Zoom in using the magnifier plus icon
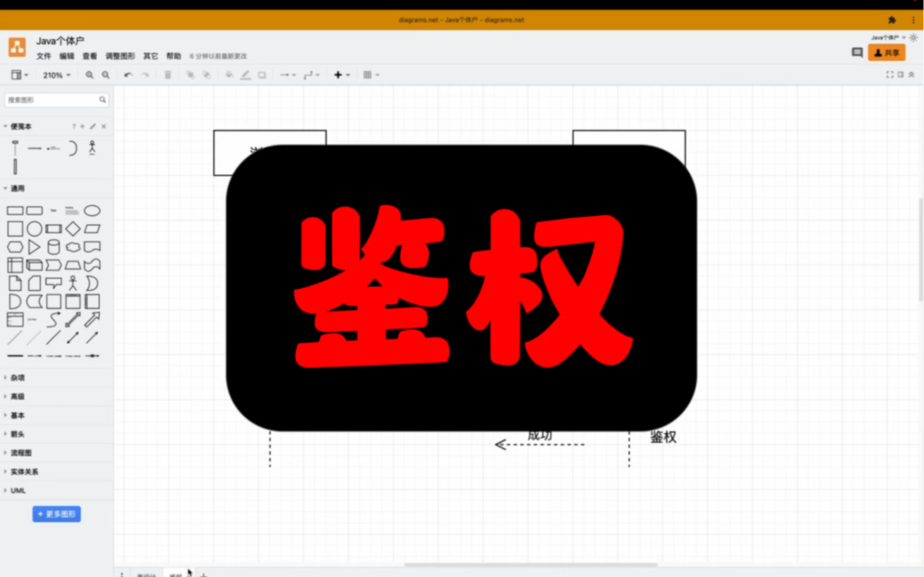The height and width of the screenshot is (577, 924). 90,75
